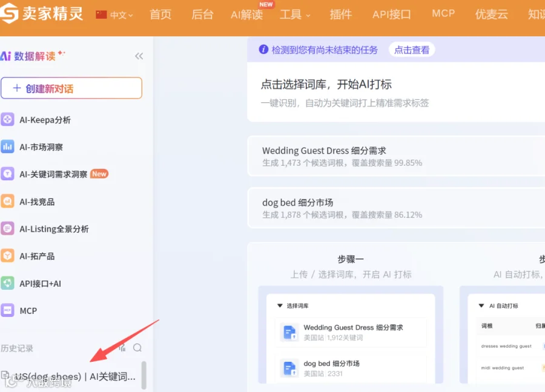Go to 首页 in top navigation

tap(160, 15)
